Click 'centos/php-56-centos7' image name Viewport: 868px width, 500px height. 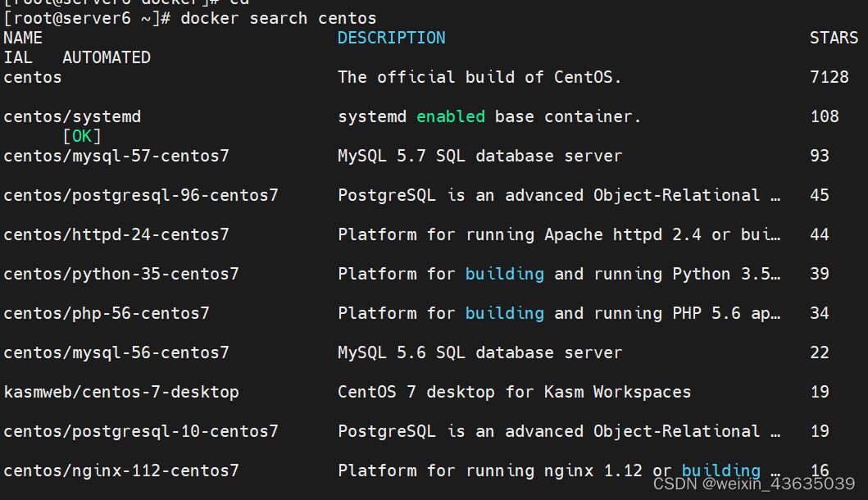(107, 313)
